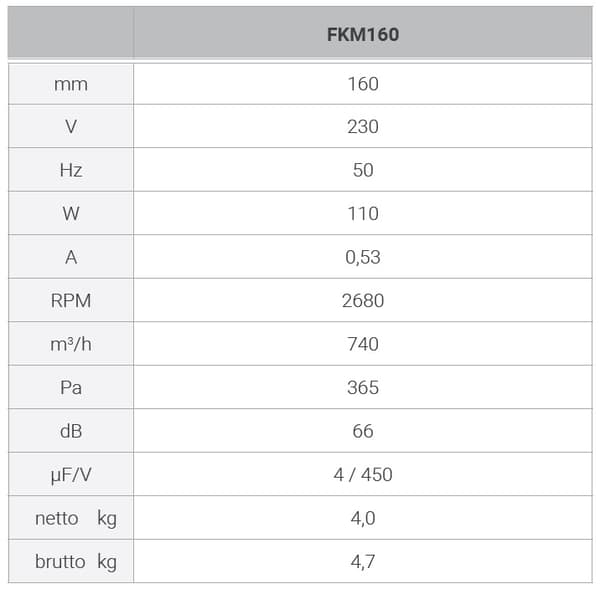Click the 2680 RPM value
600x589 pixels.
pos(363,301)
